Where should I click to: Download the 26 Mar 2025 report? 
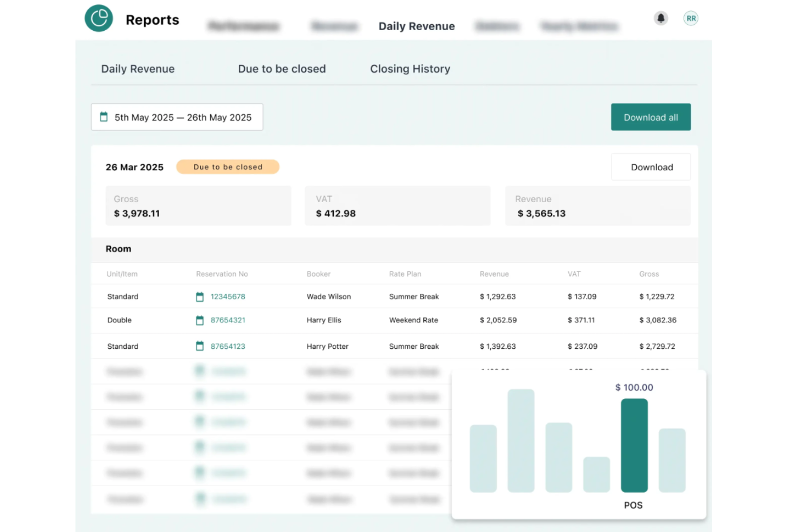click(651, 167)
